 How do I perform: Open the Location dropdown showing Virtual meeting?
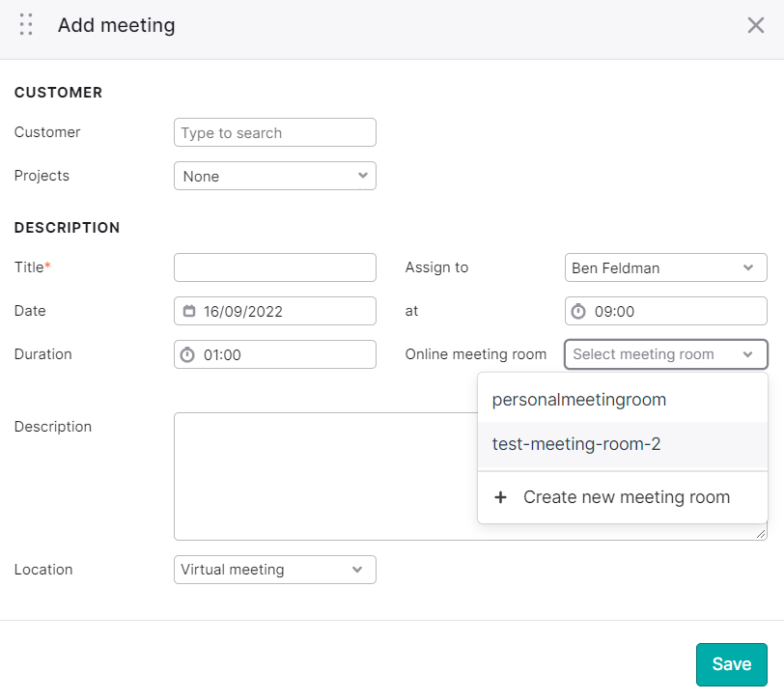[x=274, y=570]
